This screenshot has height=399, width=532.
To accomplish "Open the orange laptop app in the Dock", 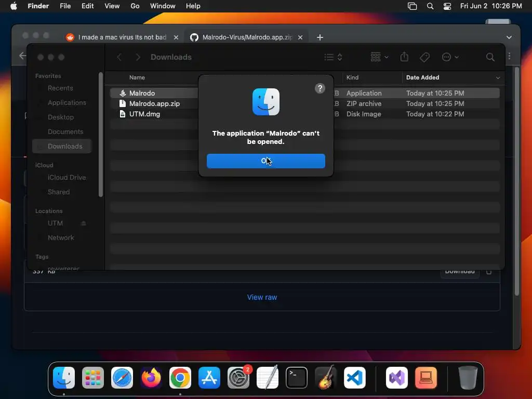I will click(x=426, y=378).
